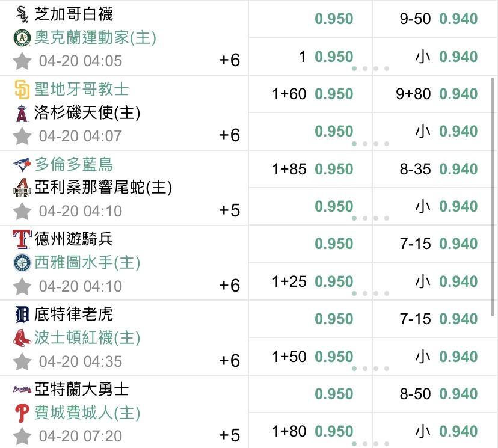Toggle favorite star for 04-20 04:07 game
Screen dimensions: 498x448
point(22,136)
